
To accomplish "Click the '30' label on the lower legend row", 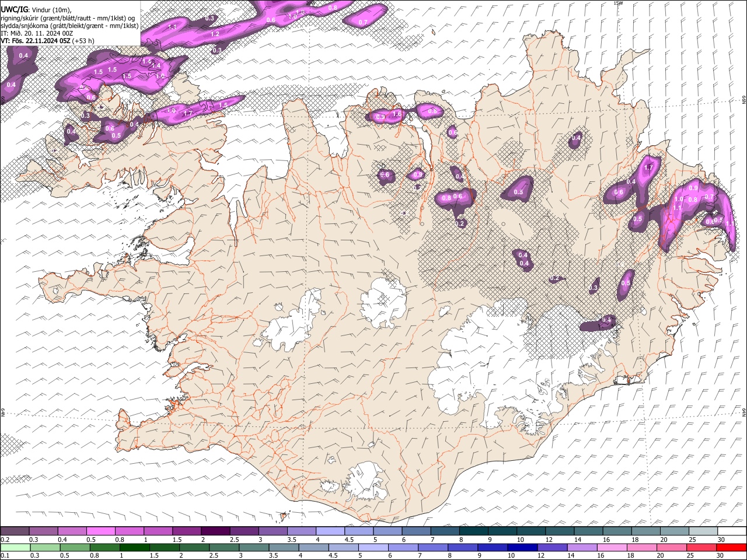I will coord(720,555).
